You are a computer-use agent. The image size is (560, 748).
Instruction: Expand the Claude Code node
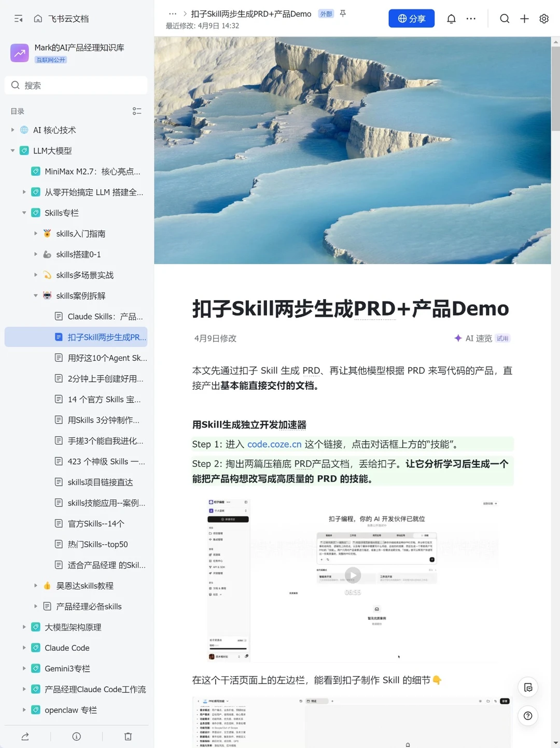tap(24, 648)
